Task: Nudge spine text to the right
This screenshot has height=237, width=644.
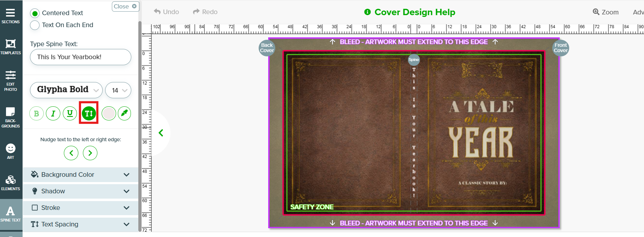Action: pos(90,153)
